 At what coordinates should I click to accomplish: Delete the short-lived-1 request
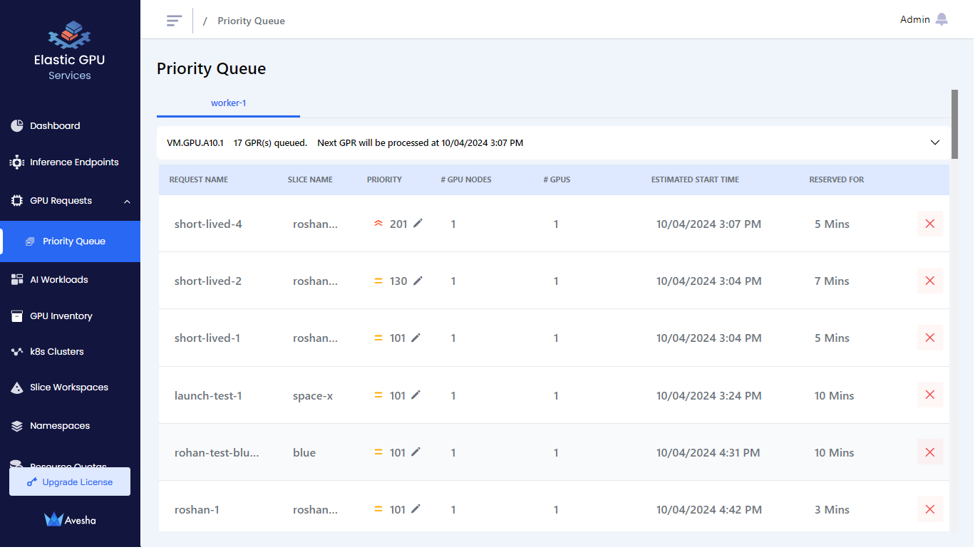929,338
